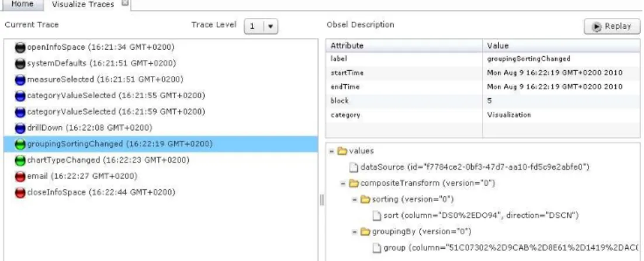The image size is (644, 261).
Task: Click the red orb beside closeInfoSpace
Action: pos(20,193)
